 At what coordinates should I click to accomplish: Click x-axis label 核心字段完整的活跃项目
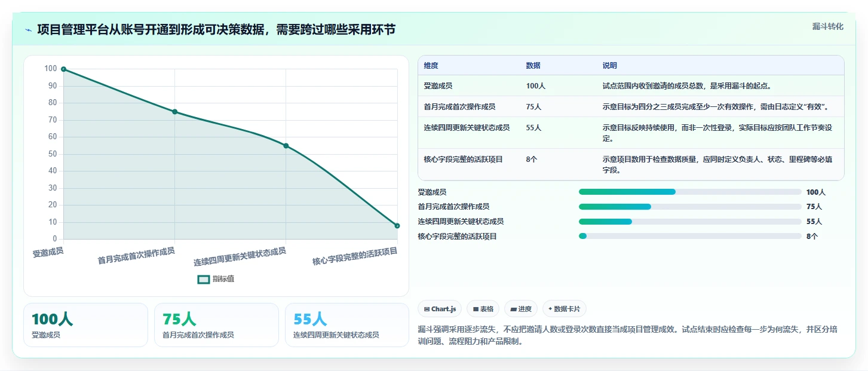point(355,257)
